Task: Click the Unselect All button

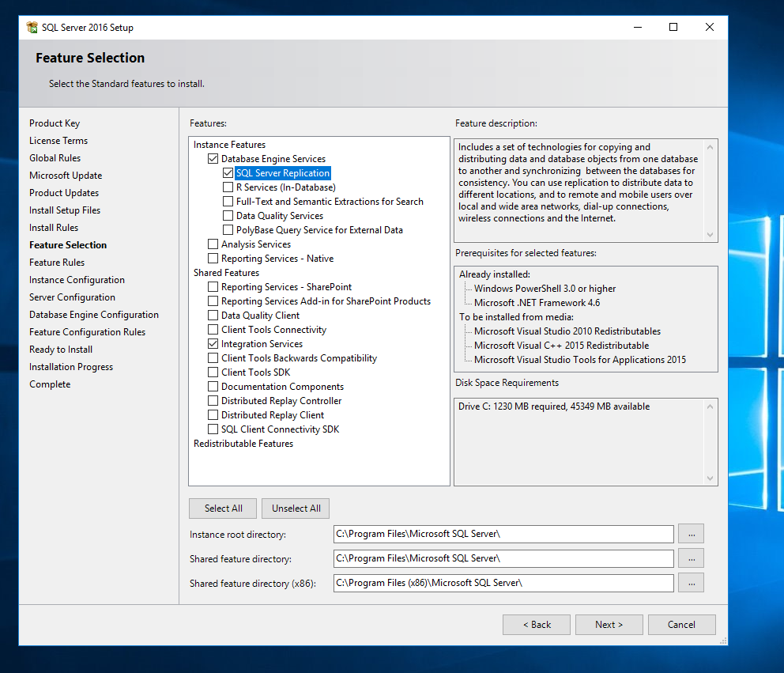Action: click(x=295, y=508)
